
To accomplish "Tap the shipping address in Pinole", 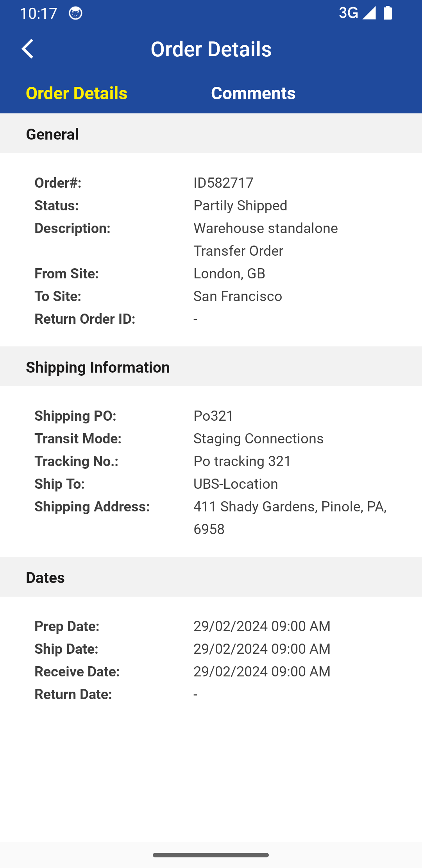I will (290, 506).
